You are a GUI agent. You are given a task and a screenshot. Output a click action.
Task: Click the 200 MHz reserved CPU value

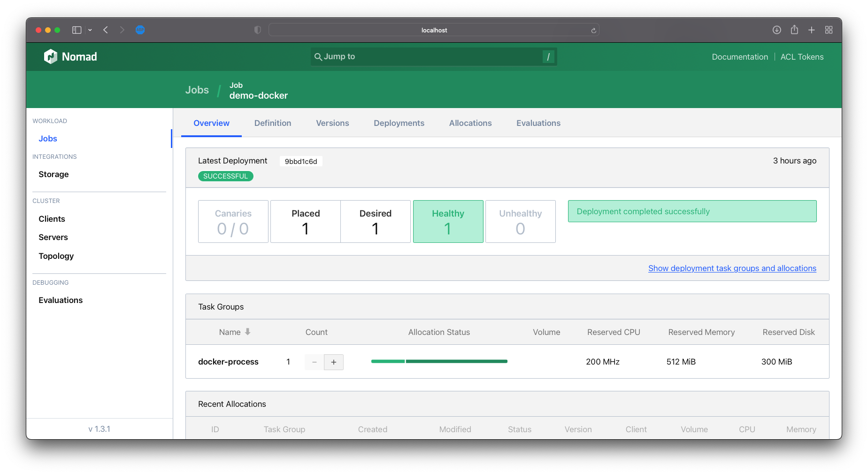(x=603, y=362)
